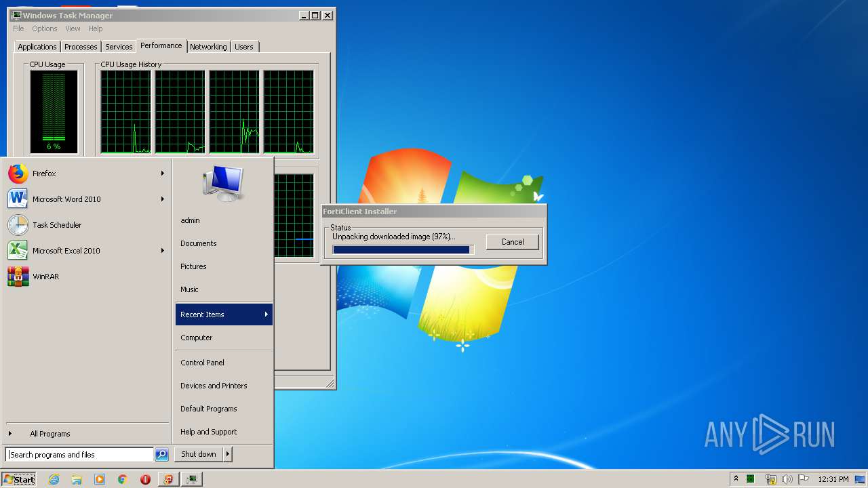Launch Chrome from the taskbar
Viewport: 868px width, 488px height.
coord(122,479)
